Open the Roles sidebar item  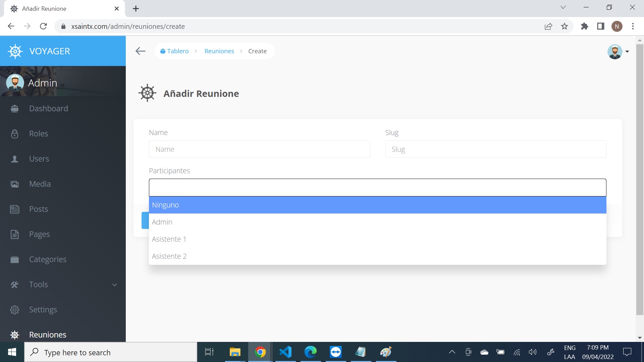pyautogui.click(x=38, y=133)
